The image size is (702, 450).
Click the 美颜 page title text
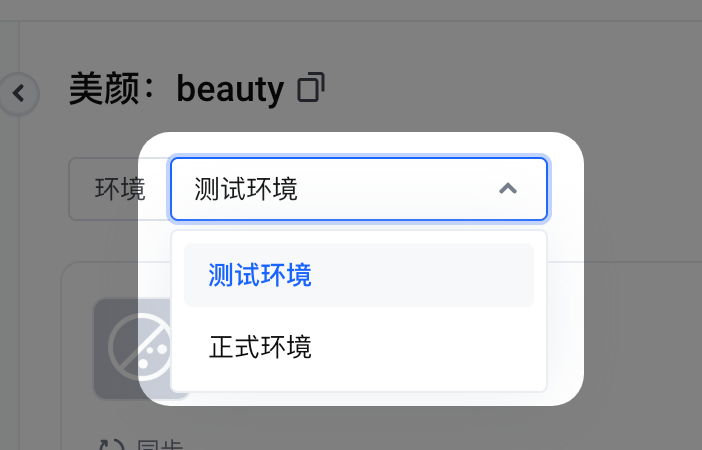pos(104,89)
